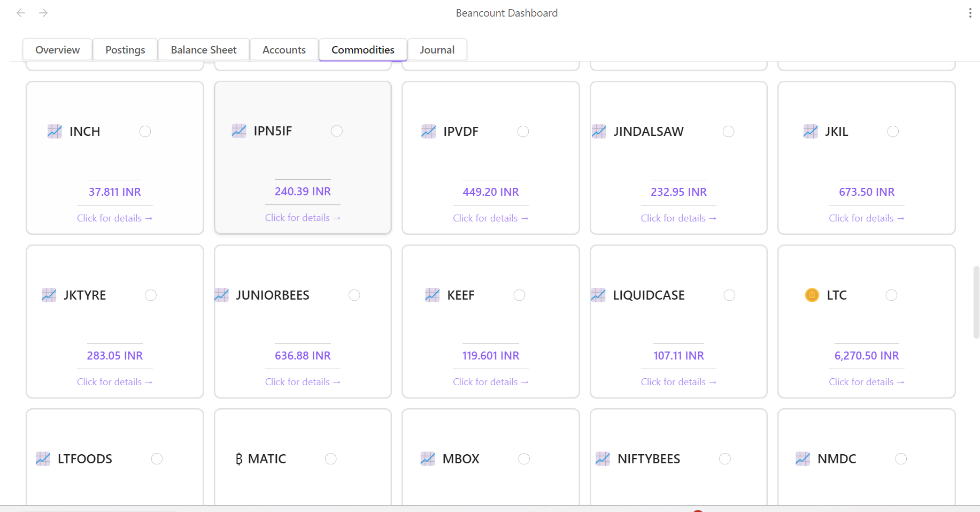Open the three-dot more options menu

970,13
